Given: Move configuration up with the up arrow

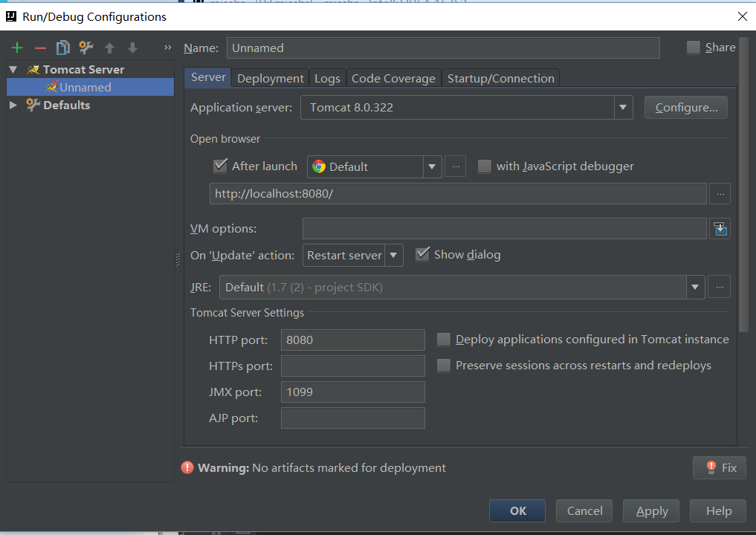Looking at the screenshot, I should click(x=109, y=48).
